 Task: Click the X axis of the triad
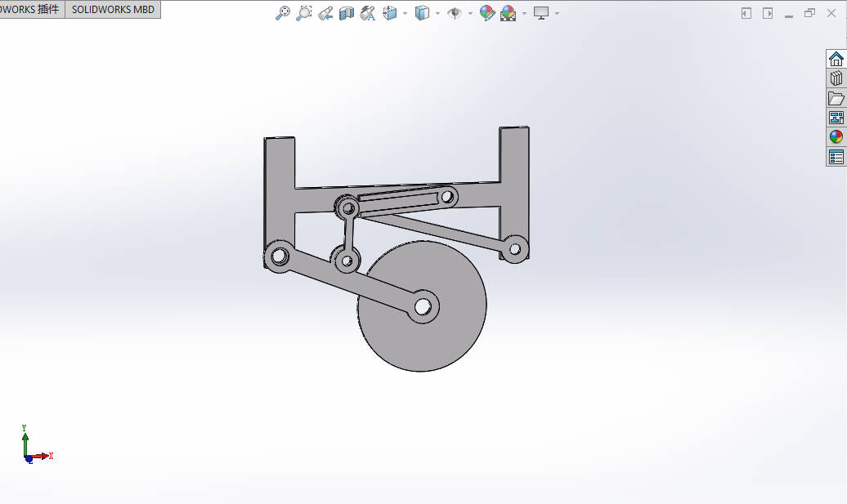point(41,457)
